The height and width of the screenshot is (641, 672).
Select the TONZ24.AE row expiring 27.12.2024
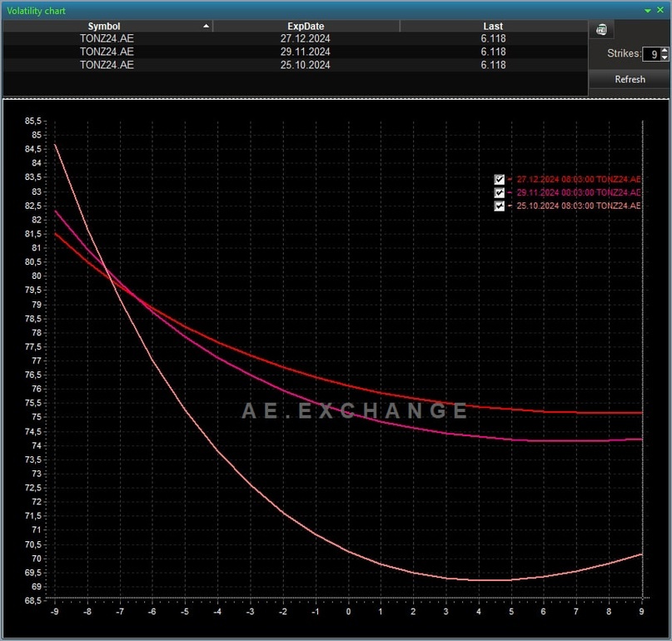tap(296, 38)
